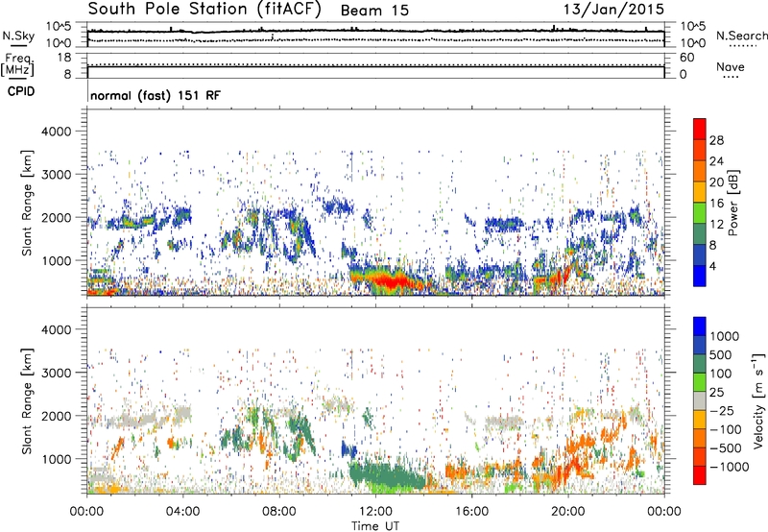768x532 pixels.
Task: Click the '24' value on power colorbar
Action: 716,161
